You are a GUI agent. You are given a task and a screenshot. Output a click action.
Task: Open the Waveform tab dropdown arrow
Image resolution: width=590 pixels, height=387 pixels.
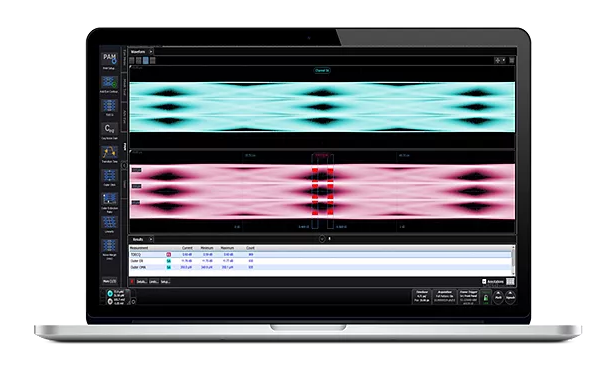click(x=151, y=52)
